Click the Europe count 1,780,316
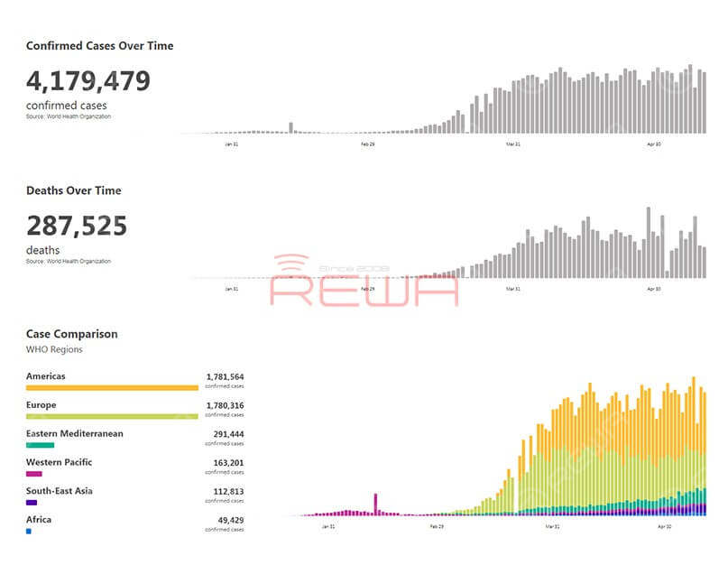This screenshot has height=574, width=728. point(226,405)
